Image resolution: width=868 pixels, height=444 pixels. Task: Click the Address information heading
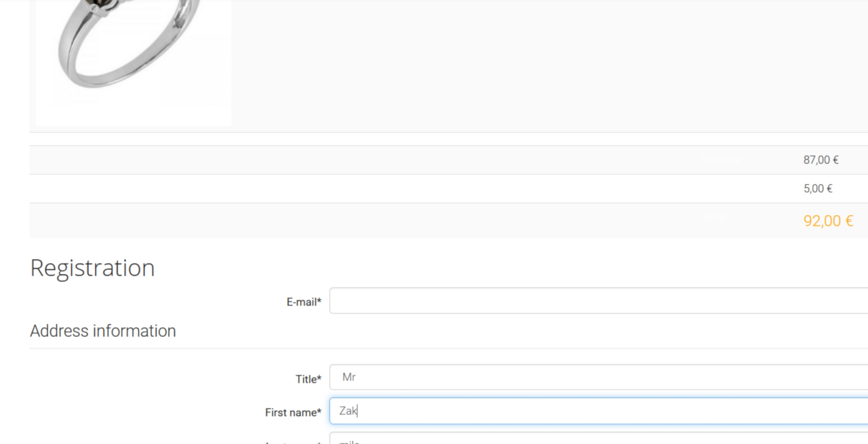(x=103, y=331)
